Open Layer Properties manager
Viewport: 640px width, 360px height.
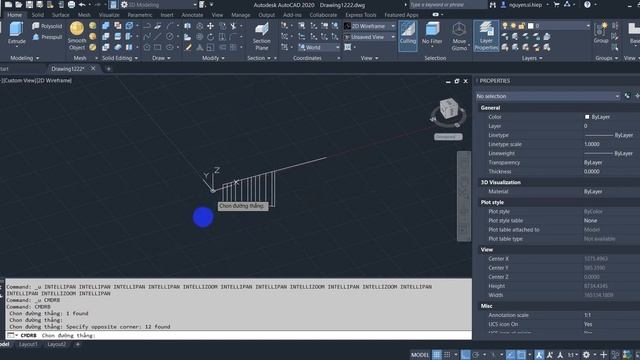pyautogui.click(x=486, y=36)
